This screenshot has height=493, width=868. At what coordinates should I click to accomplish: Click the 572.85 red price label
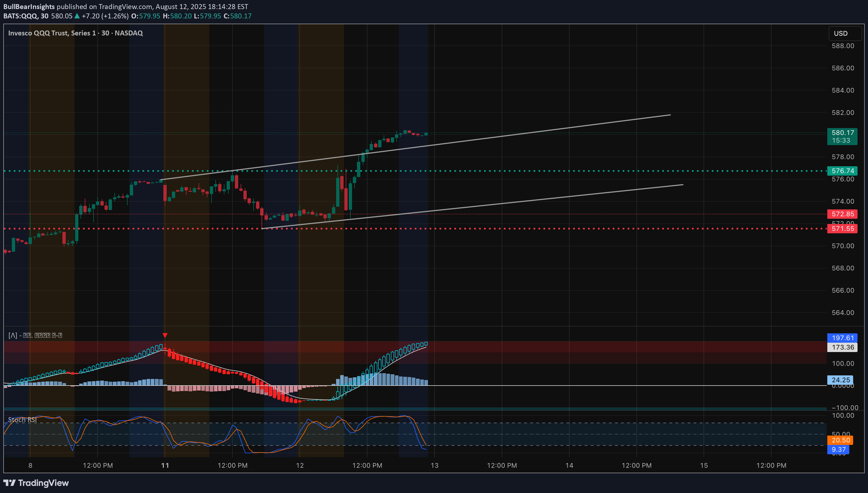[842, 214]
